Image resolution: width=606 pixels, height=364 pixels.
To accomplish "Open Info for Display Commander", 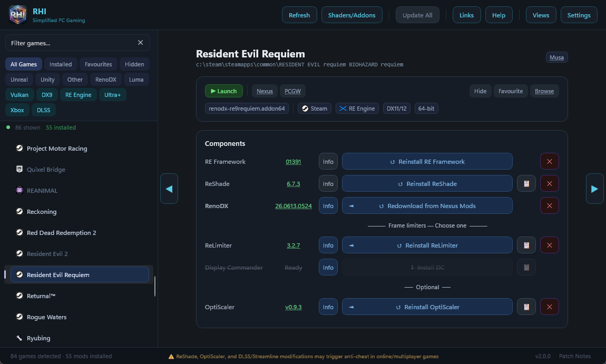I will pyautogui.click(x=328, y=268).
